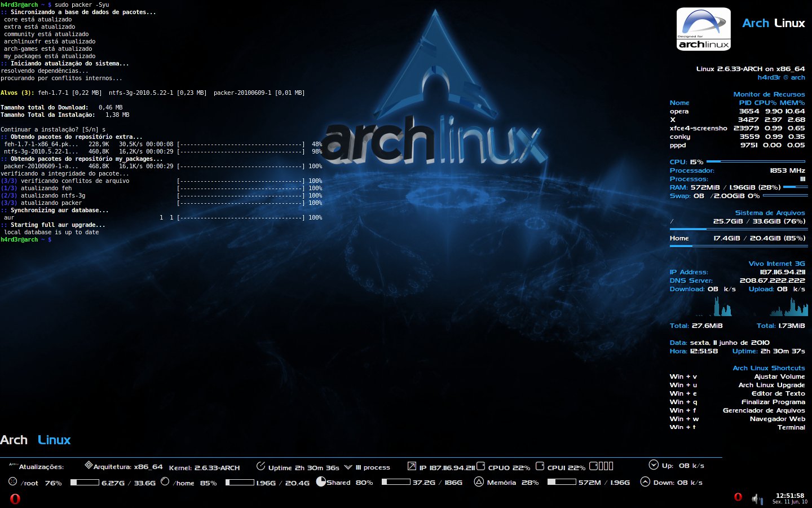Screen dimensions: 812x508
Task: Click the terminal prompt on its last line
Action: [x=26, y=240]
